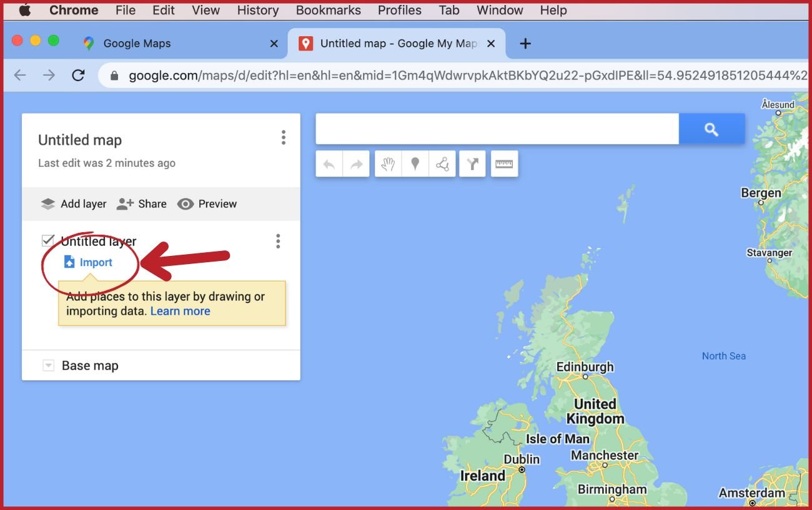Select the Untitled map - Google My Maps tab
This screenshot has width=812, height=510.
click(398, 44)
